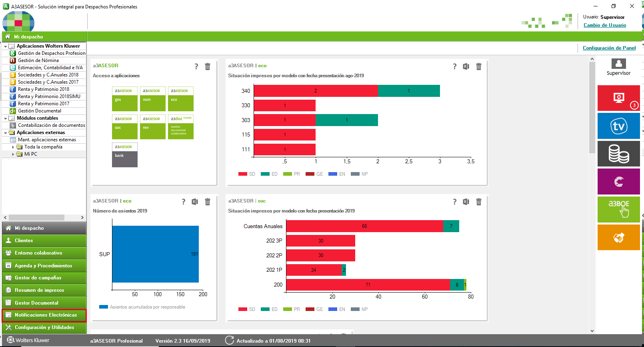Open the a3ASESOR eco application tile
644x347 pixels.
pyautogui.click(x=181, y=99)
